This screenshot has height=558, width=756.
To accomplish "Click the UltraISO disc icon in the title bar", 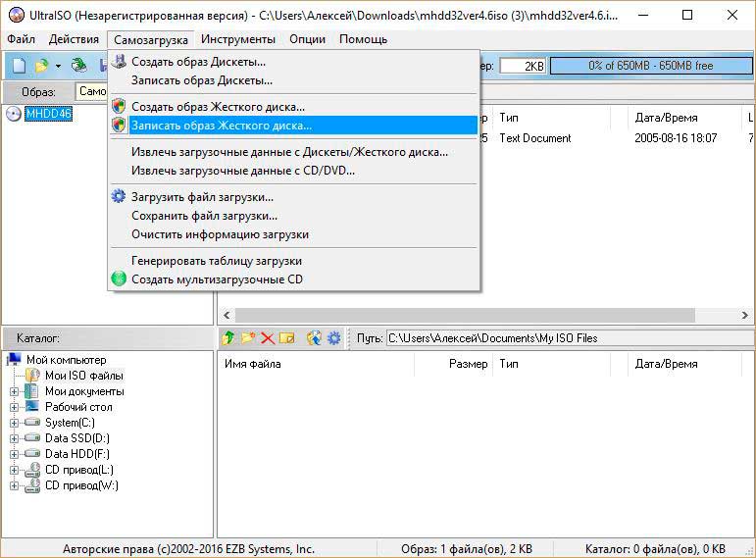I will coord(16,15).
